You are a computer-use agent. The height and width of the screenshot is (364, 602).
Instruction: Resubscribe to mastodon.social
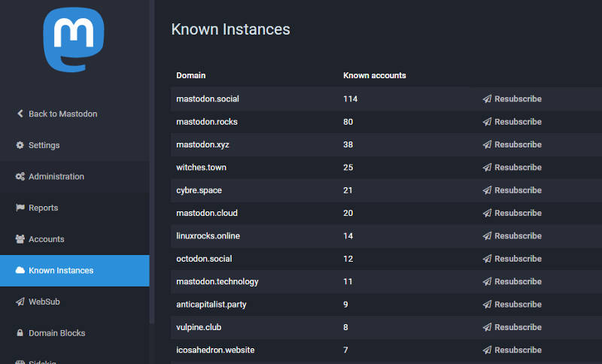pyautogui.click(x=512, y=99)
